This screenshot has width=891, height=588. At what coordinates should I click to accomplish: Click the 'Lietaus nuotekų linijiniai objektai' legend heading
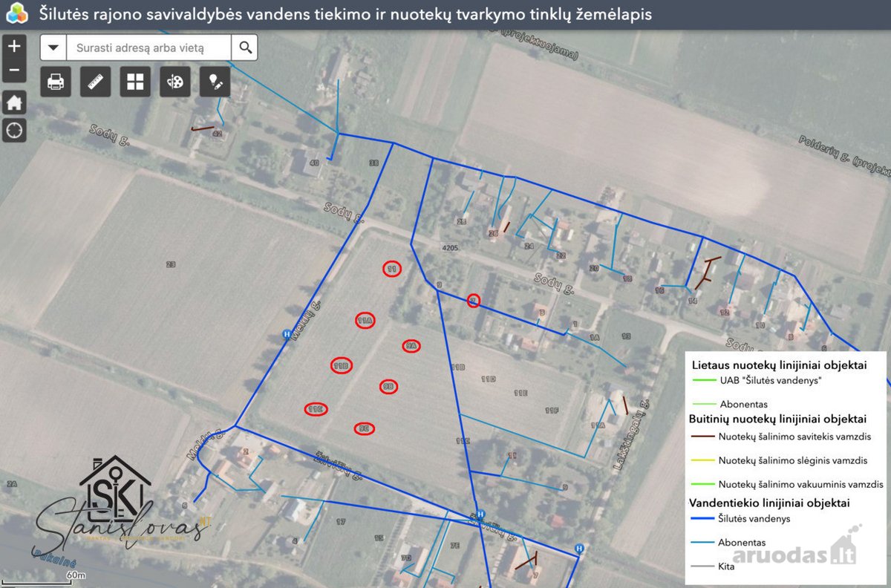779,365
